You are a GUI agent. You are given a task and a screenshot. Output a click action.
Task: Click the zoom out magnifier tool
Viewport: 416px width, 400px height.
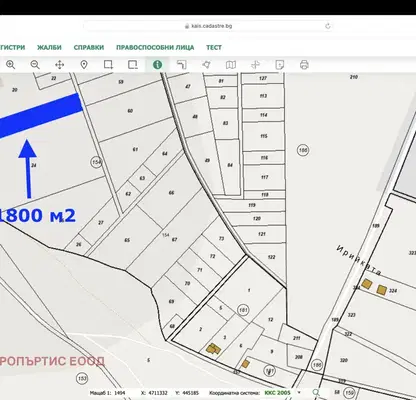pyautogui.click(x=35, y=65)
